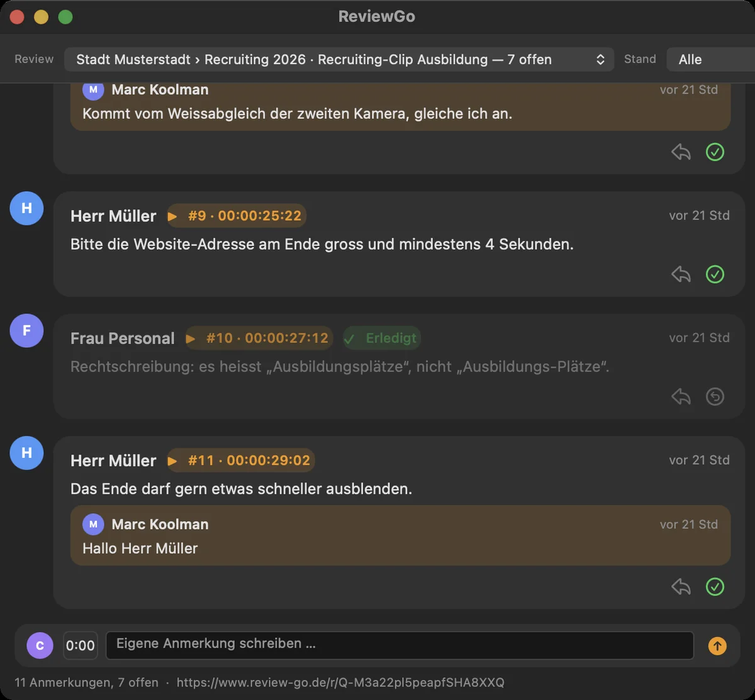
Task: Click Frau Personal's avatar F
Action: click(x=26, y=331)
